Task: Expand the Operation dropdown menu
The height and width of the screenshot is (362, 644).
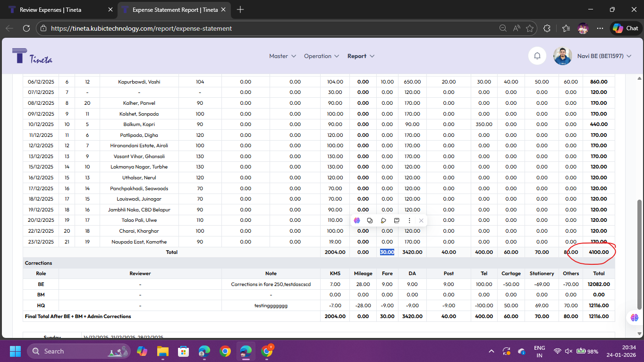Action: tap(321, 56)
